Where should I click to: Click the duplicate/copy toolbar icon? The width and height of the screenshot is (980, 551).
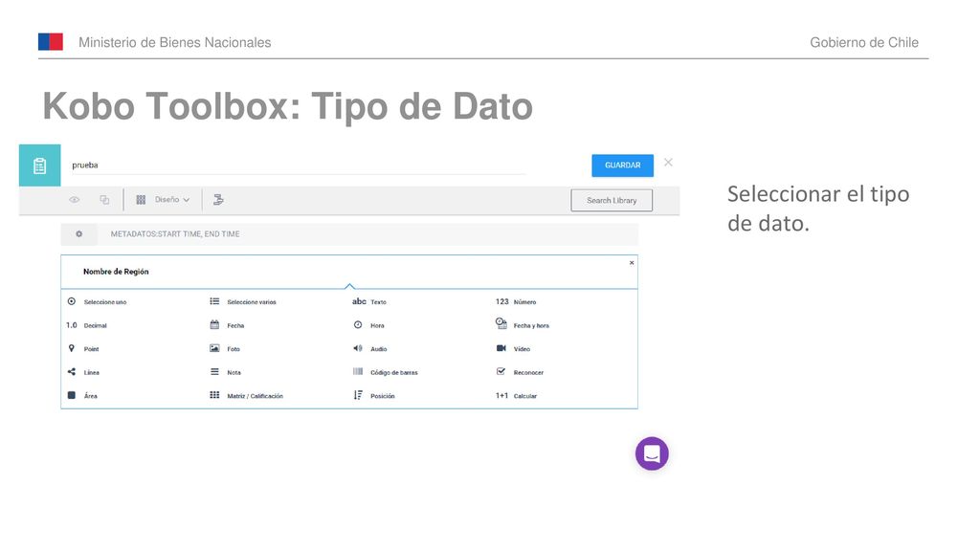104,200
